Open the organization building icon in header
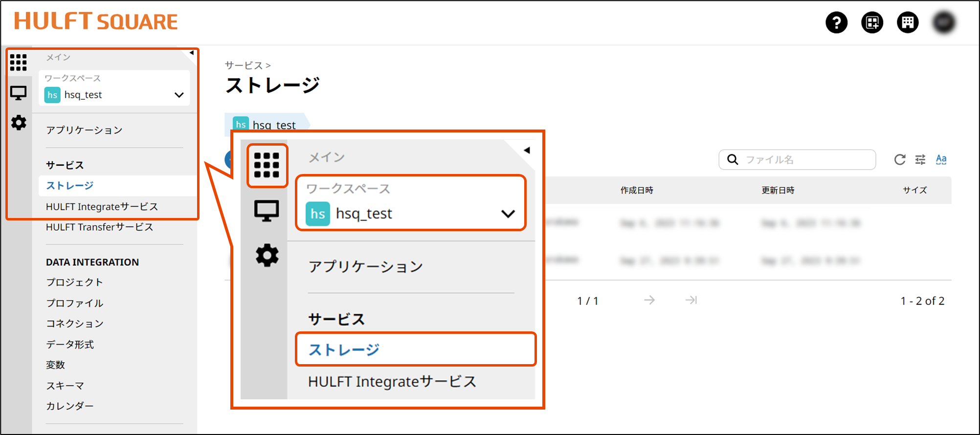The height and width of the screenshot is (435, 980). 908,22
